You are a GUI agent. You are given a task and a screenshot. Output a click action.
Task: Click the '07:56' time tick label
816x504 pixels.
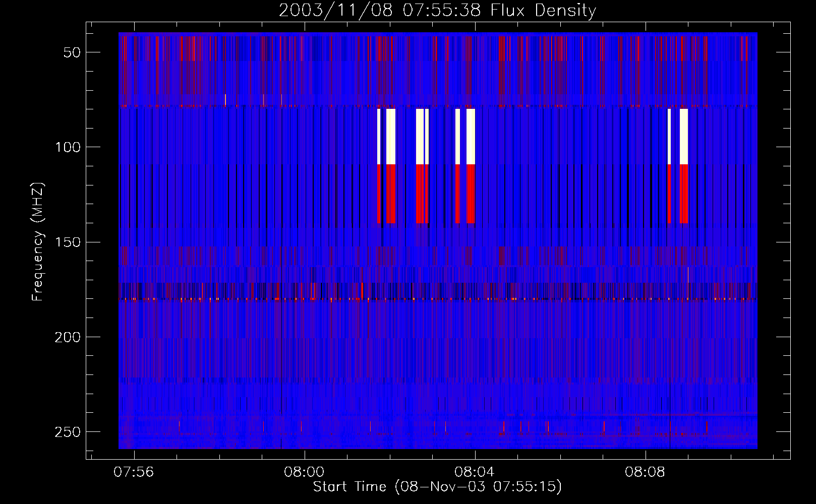tap(134, 472)
